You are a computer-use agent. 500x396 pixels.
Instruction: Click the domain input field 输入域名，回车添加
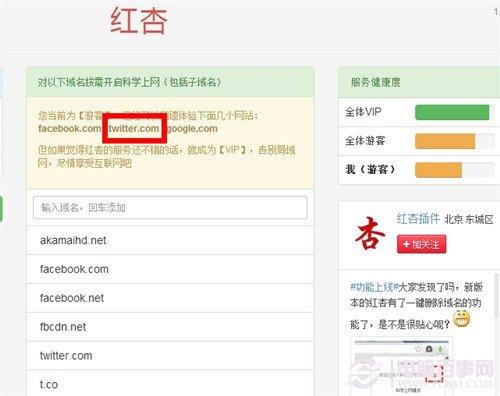click(x=170, y=207)
